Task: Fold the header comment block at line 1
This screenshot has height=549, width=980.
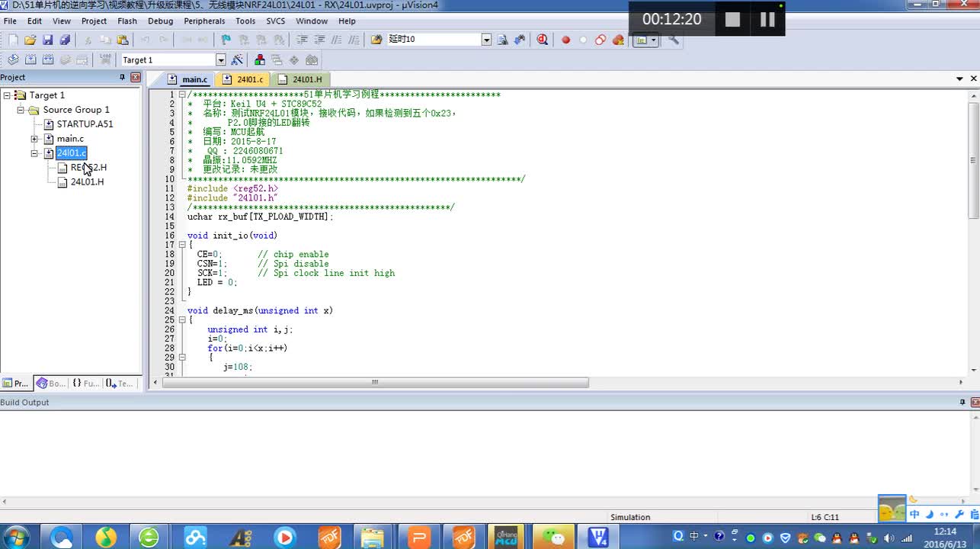Action: click(x=182, y=95)
